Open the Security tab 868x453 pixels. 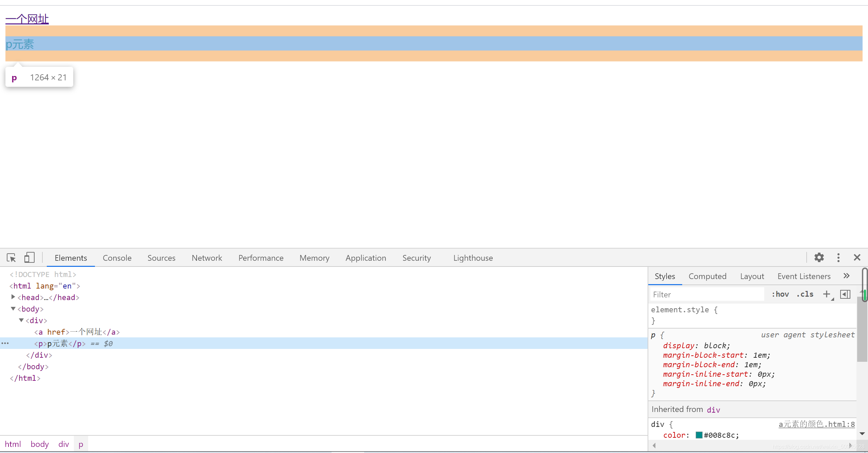tap(417, 258)
